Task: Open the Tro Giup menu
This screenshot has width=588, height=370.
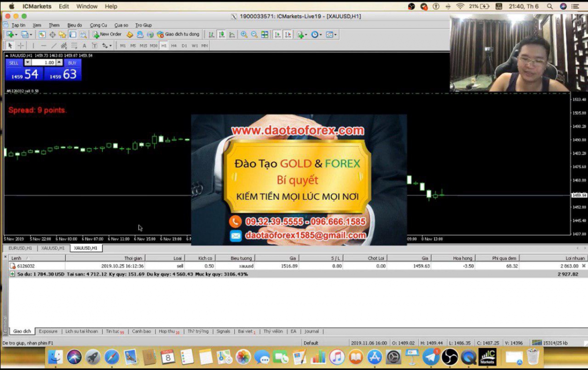Action: pos(143,25)
